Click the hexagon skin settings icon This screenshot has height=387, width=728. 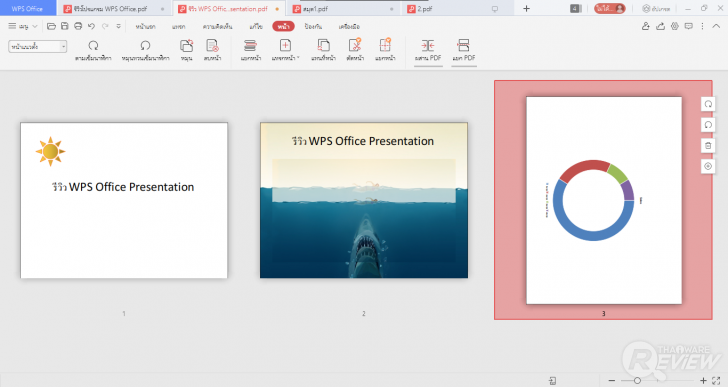point(675,26)
